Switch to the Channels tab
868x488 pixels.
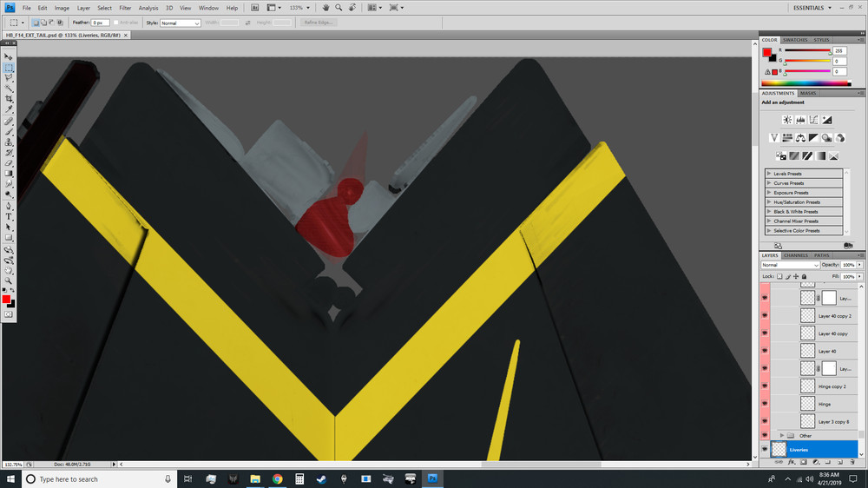(x=795, y=255)
